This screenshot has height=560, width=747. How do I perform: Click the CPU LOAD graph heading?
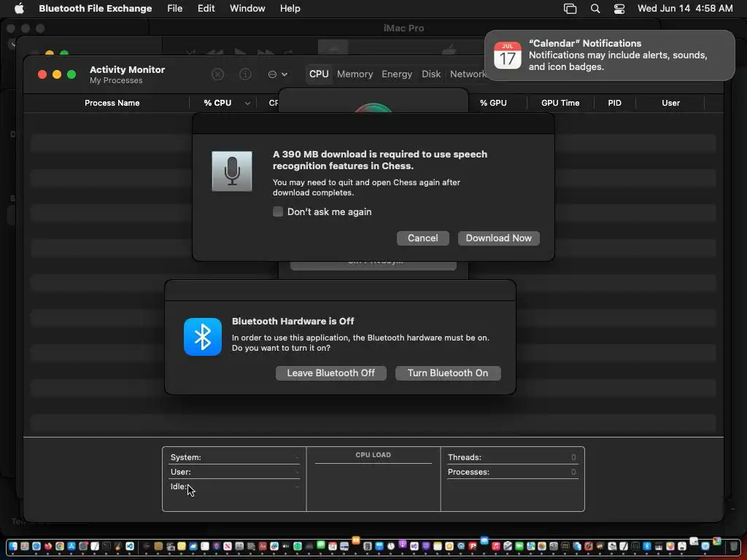[x=373, y=455]
